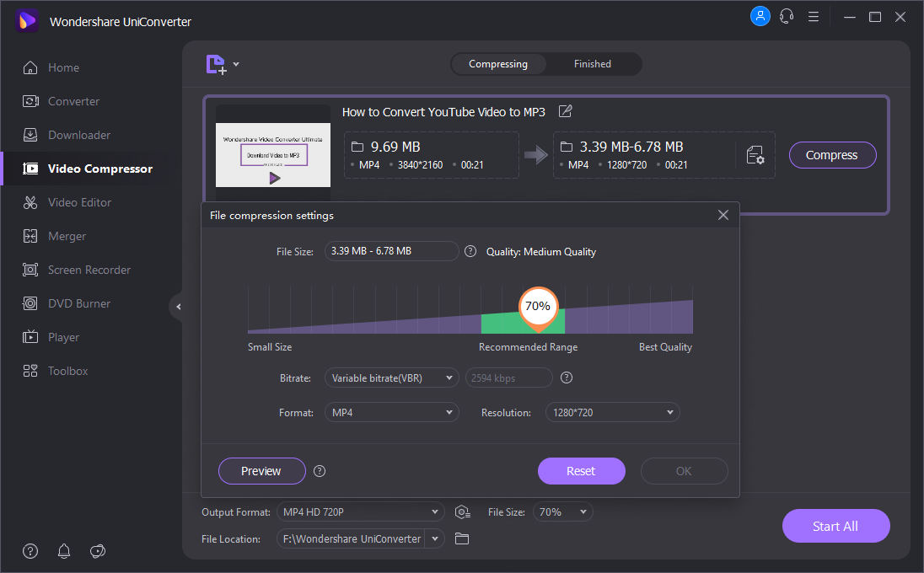Open the user account icon

pyautogui.click(x=760, y=16)
